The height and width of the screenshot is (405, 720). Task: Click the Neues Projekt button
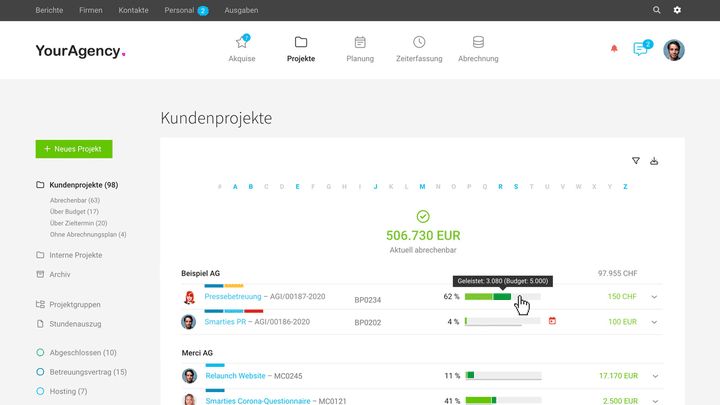[74, 149]
